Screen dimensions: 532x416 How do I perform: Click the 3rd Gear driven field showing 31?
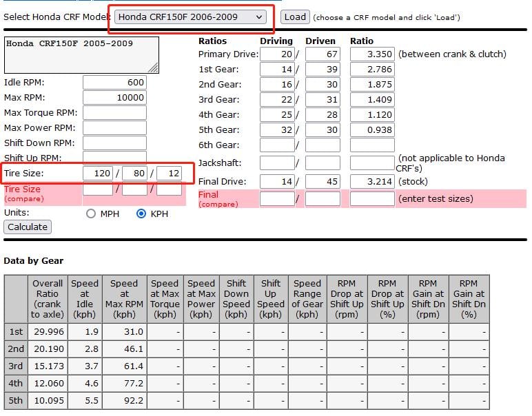(323, 100)
